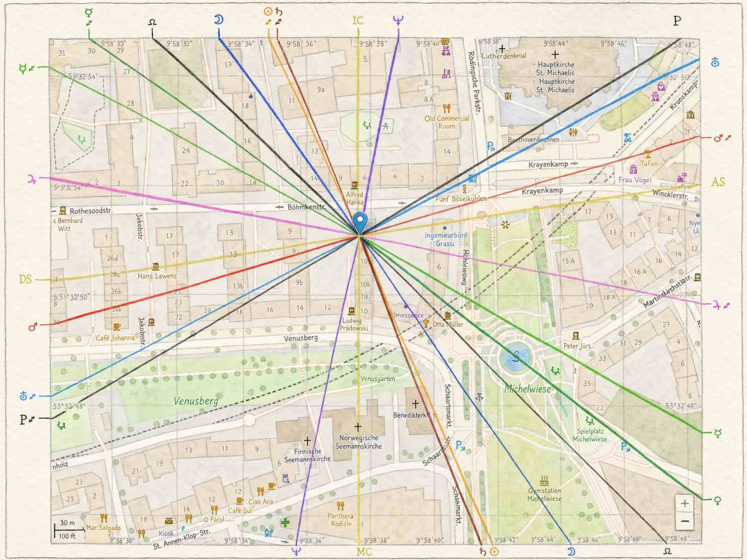This screenshot has width=747, height=560.
Task: Click the Norwegische Seemannskirche cross marker
Action: (x=358, y=427)
